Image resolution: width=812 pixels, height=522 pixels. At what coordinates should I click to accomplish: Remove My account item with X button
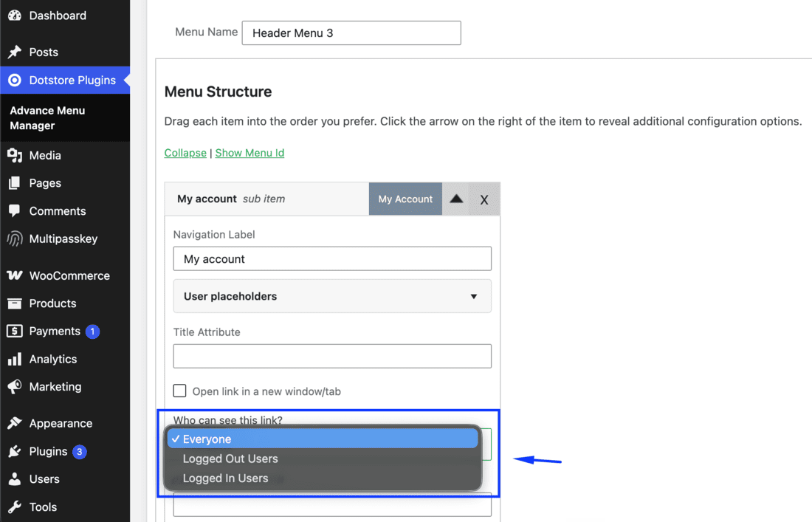[x=484, y=199]
